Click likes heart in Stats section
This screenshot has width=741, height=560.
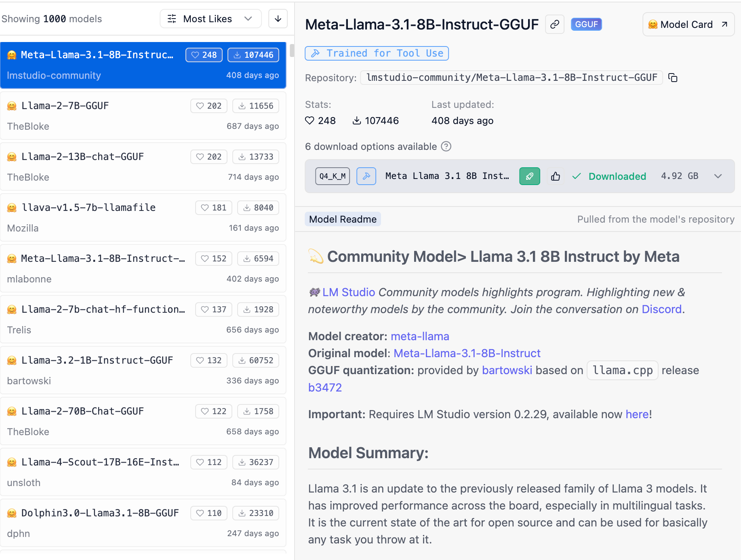[309, 120]
